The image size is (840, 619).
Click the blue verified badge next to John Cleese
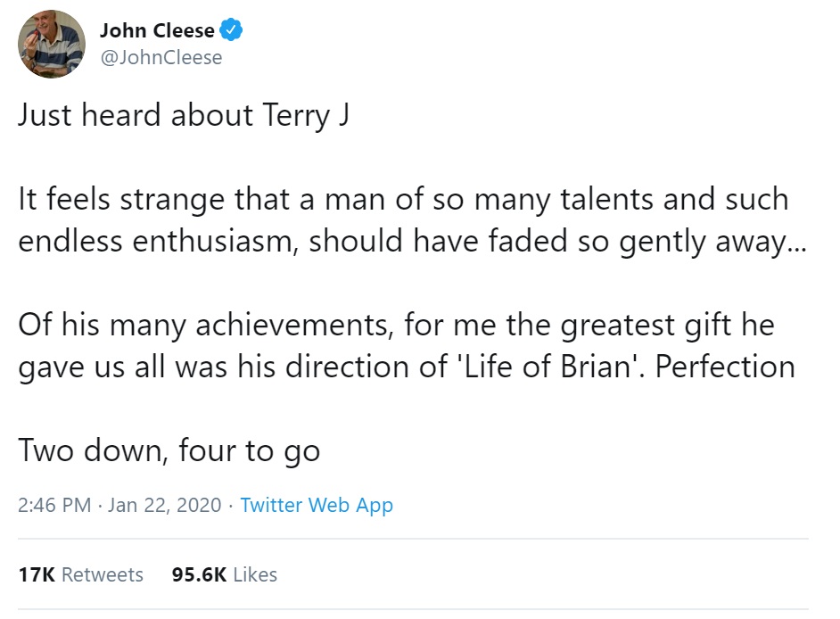230,29
